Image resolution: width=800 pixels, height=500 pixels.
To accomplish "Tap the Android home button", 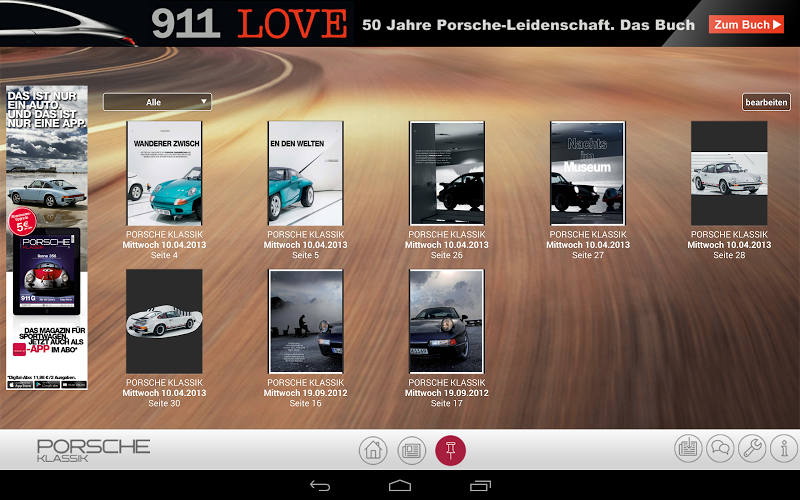I will tap(400, 485).
